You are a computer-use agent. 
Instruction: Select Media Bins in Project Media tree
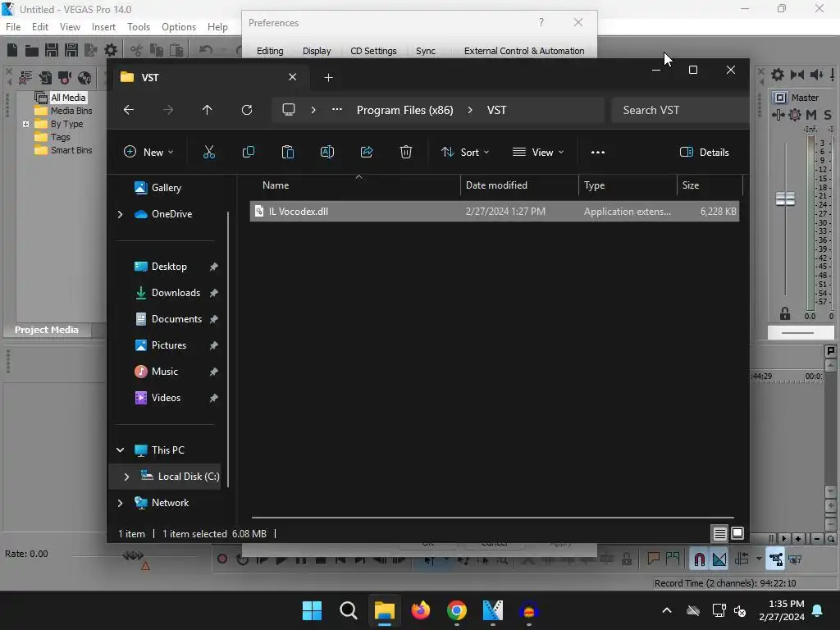(x=71, y=111)
